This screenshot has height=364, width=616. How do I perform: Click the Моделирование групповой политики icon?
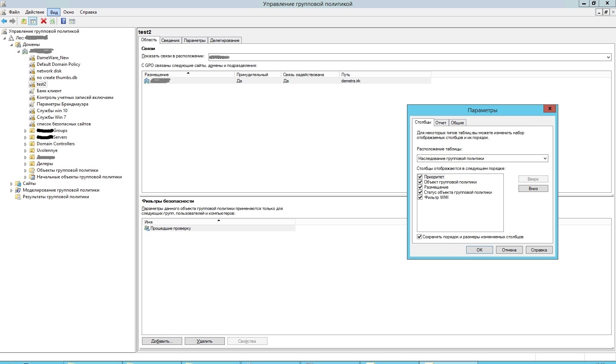[18, 190]
